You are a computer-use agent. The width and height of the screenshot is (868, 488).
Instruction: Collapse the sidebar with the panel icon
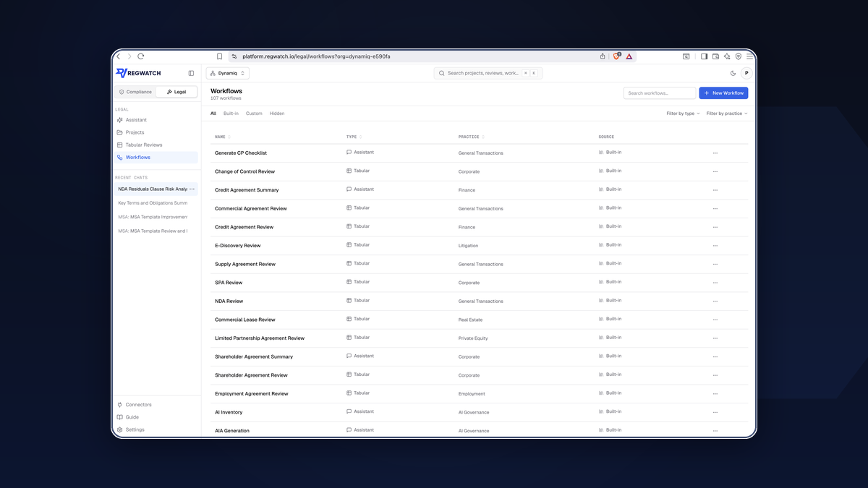pos(191,73)
